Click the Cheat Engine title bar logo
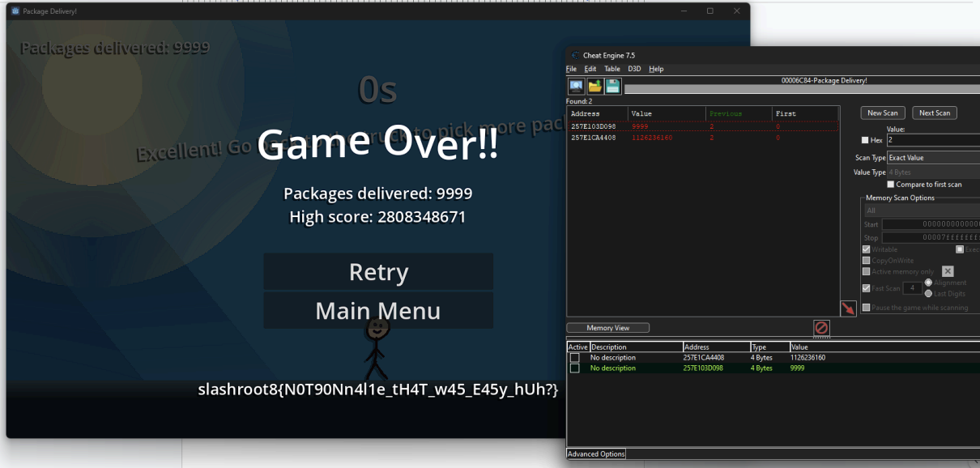This screenshot has width=980, height=468. click(575, 56)
